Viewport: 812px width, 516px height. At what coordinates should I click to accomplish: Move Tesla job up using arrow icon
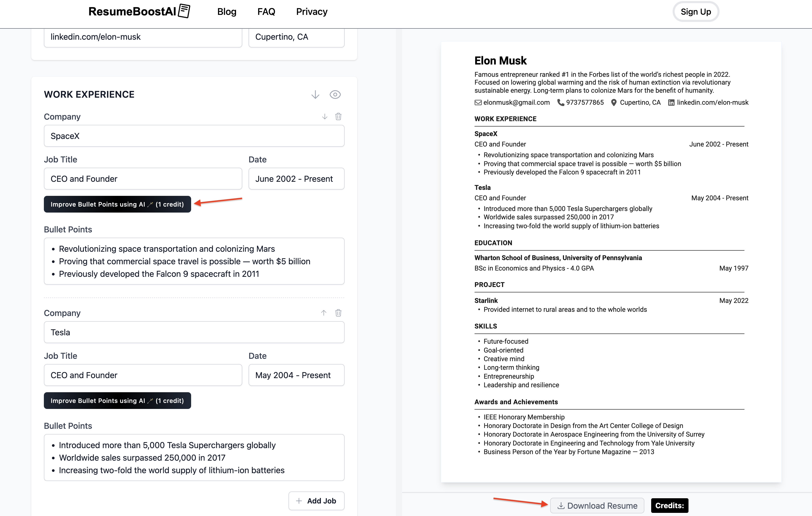click(324, 313)
